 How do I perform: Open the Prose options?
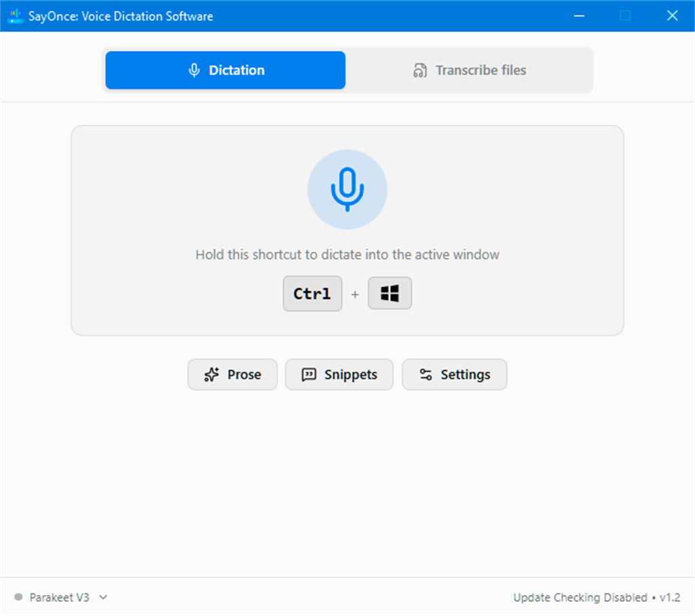click(x=233, y=374)
